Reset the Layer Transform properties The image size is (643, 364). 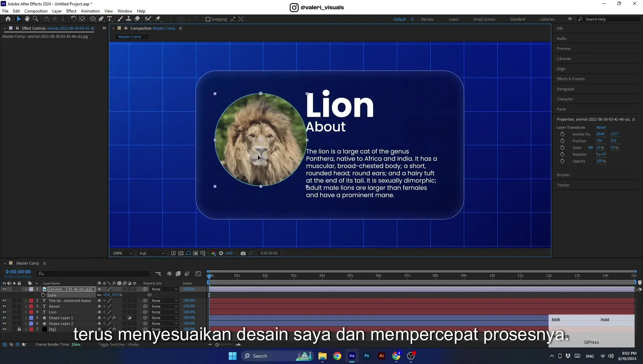[x=601, y=127]
